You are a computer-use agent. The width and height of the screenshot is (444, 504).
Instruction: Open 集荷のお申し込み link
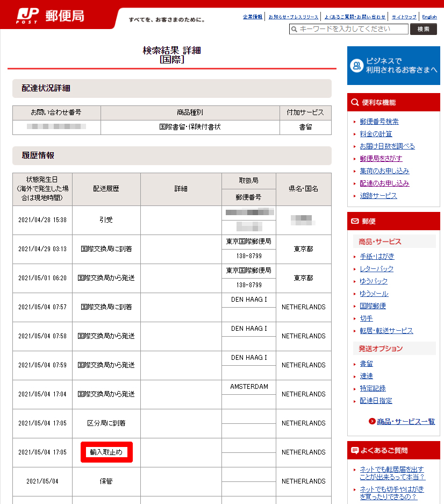tap(384, 171)
